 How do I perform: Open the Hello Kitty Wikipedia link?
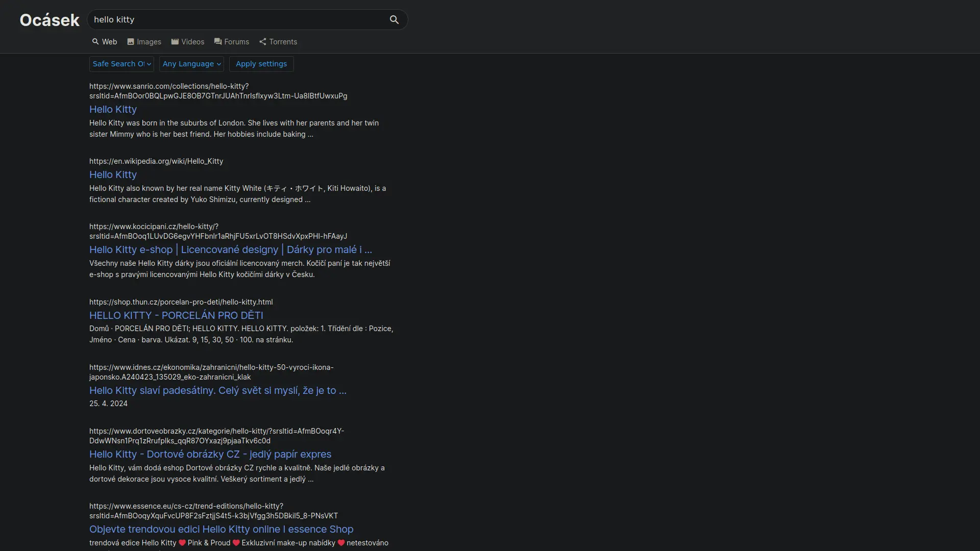[x=112, y=174]
